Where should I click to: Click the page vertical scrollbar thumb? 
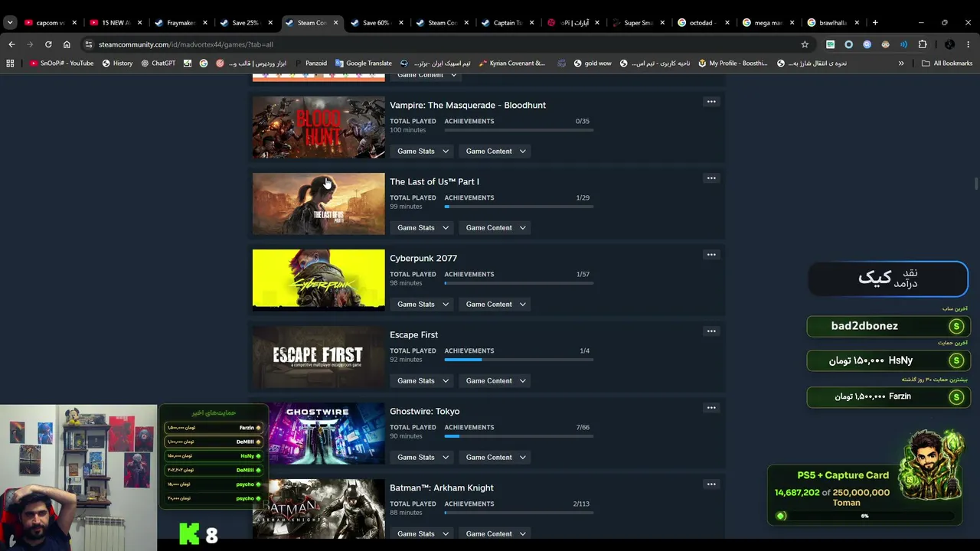click(975, 184)
